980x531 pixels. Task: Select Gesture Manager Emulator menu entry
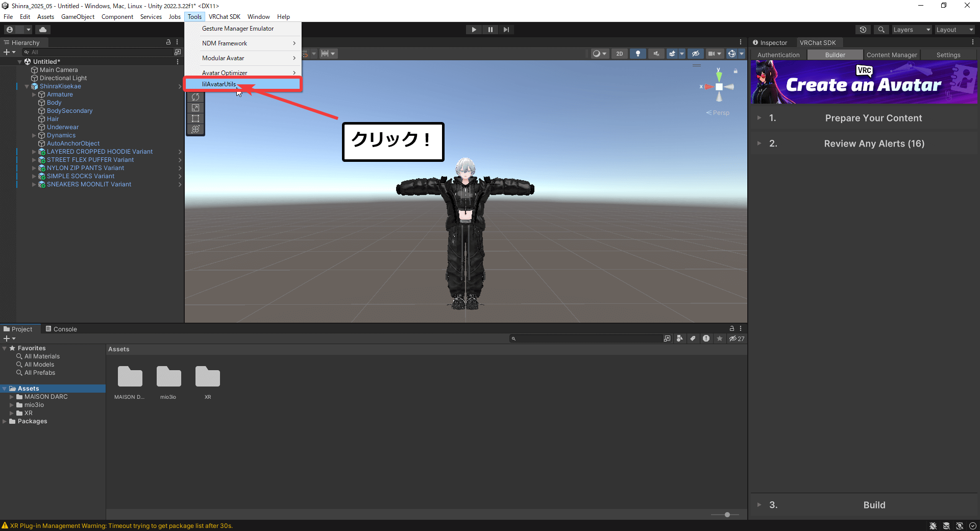(x=243, y=29)
